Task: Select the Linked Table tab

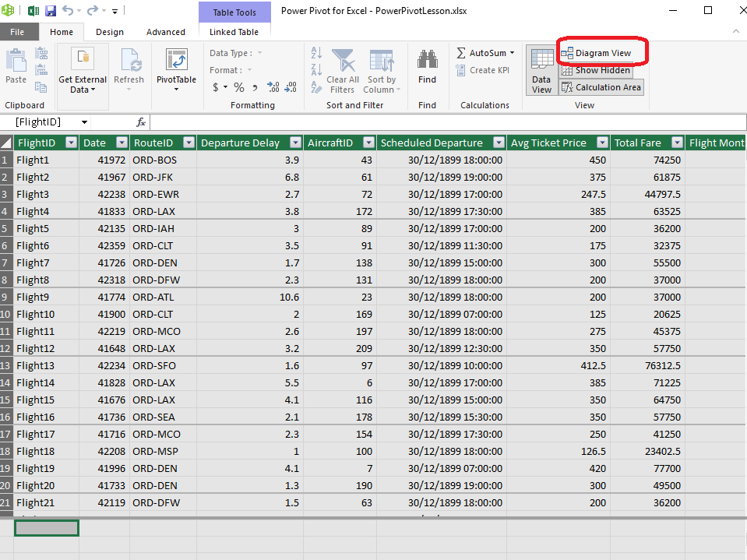Action: click(x=234, y=32)
